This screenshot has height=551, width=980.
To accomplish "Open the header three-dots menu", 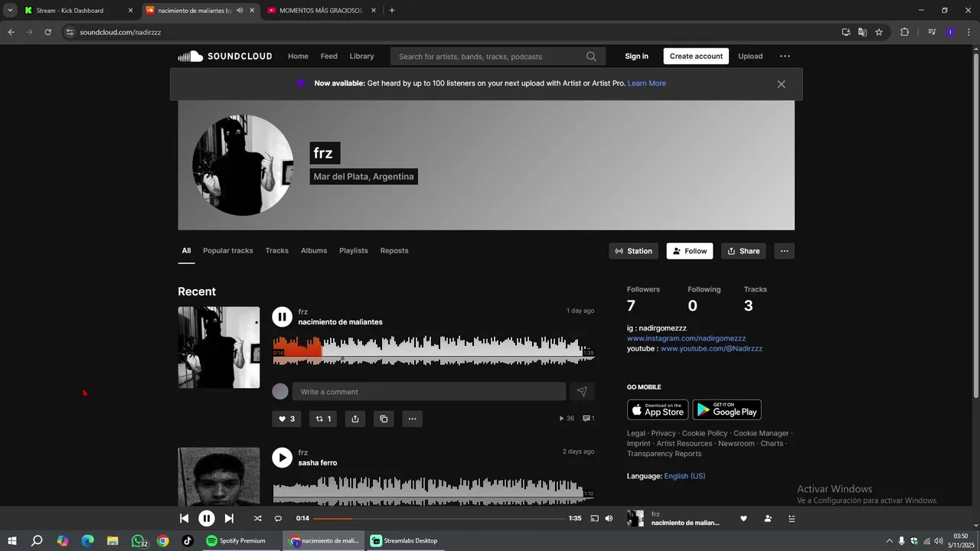I will tap(785, 56).
